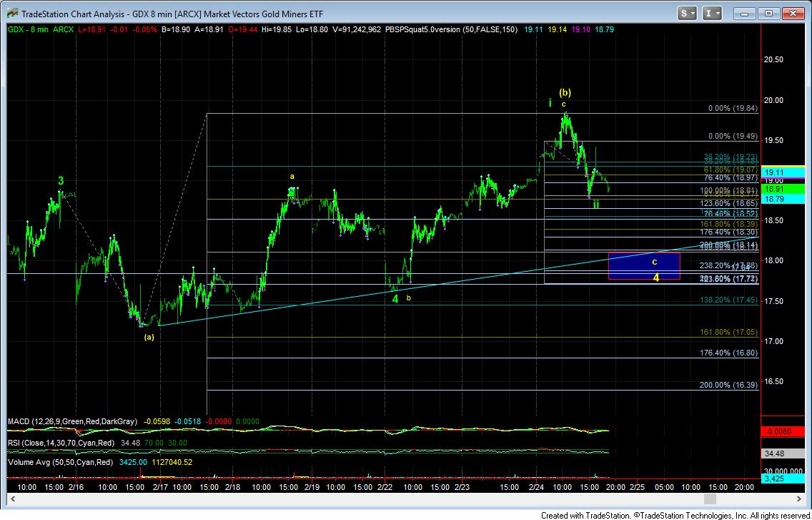The height and width of the screenshot is (520, 812).
Task: Select the green "4" label near 2/22
Action: [395, 299]
